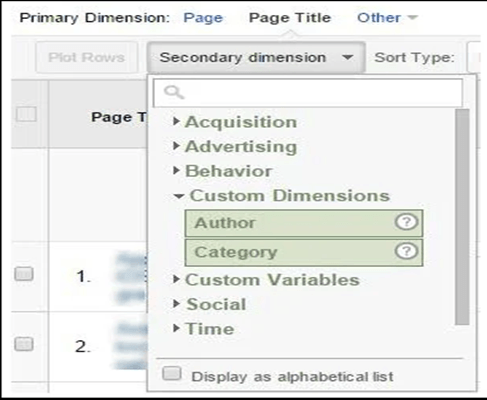Select the Category custom dimension
Screen dimensions: 487x400
click(304, 252)
